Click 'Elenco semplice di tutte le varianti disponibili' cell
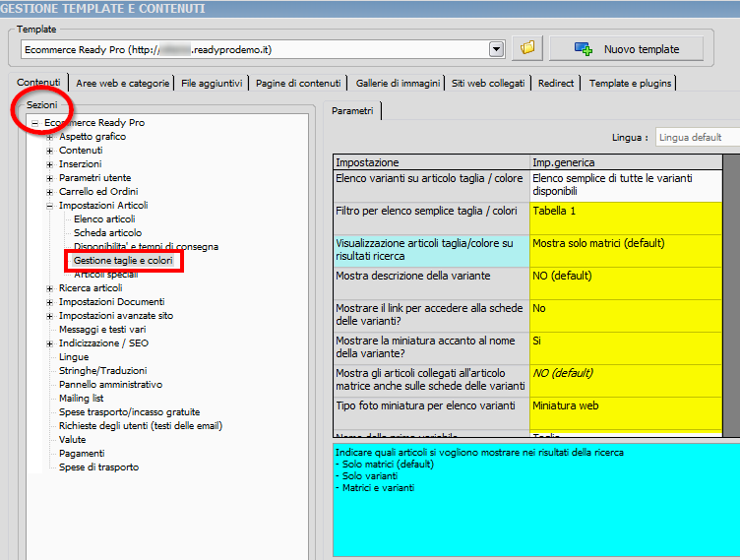Viewport: 740px width, 560px height. [626, 186]
